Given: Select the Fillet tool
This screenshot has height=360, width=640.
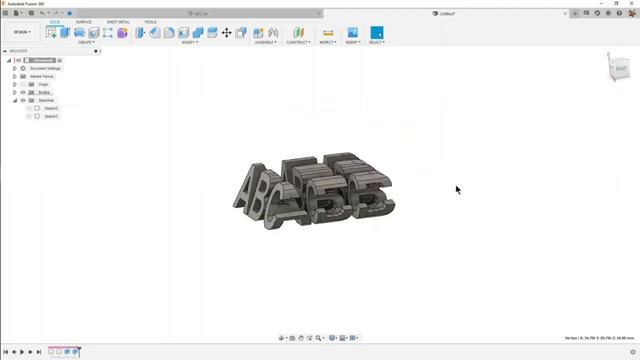Looking at the screenshot, I should click(155, 33).
